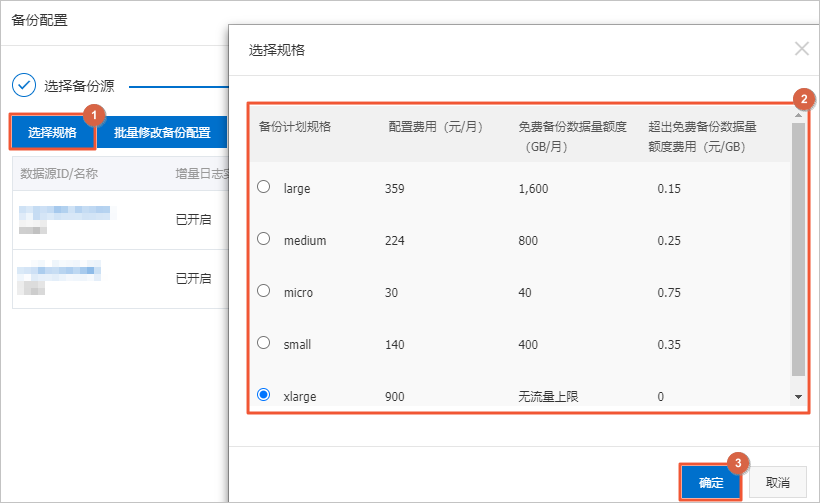
Task: Click the 选择备份源 step checkmark icon
Action: [x=24, y=85]
